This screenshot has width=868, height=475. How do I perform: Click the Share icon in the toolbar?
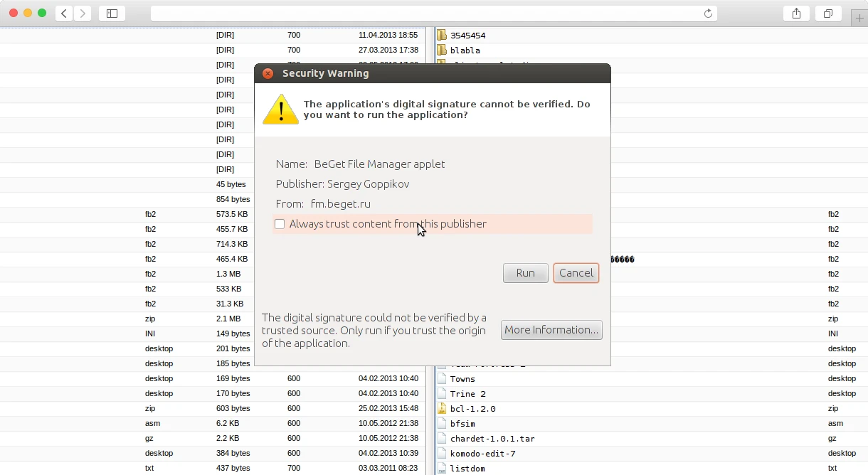click(x=796, y=12)
